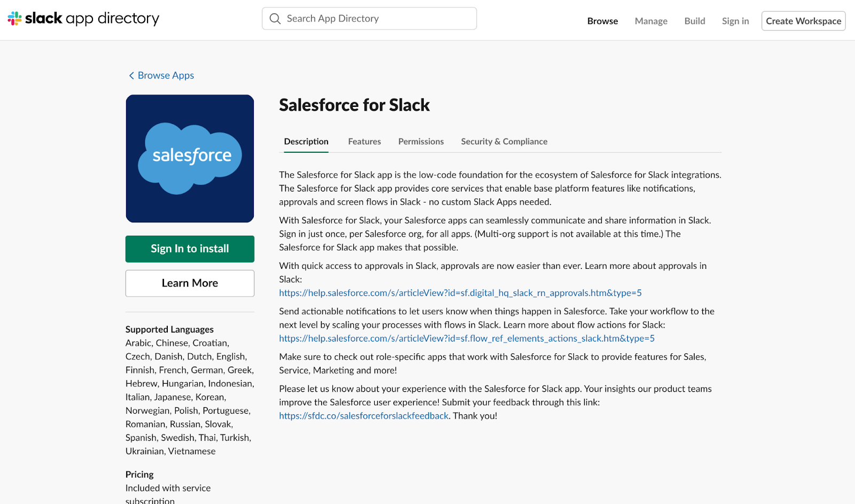The height and width of the screenshot is (504, 855).
Task: Click Sign In to install
Action: (190, 249)
